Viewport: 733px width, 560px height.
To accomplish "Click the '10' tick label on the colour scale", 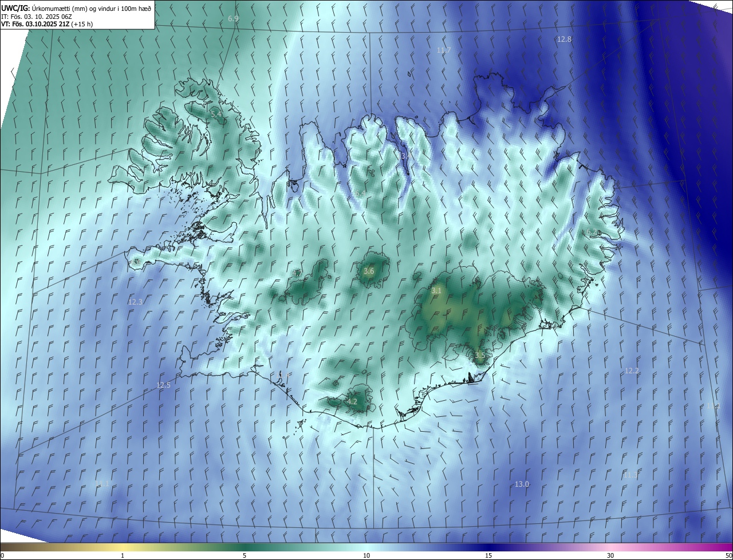I will point(366,556).
